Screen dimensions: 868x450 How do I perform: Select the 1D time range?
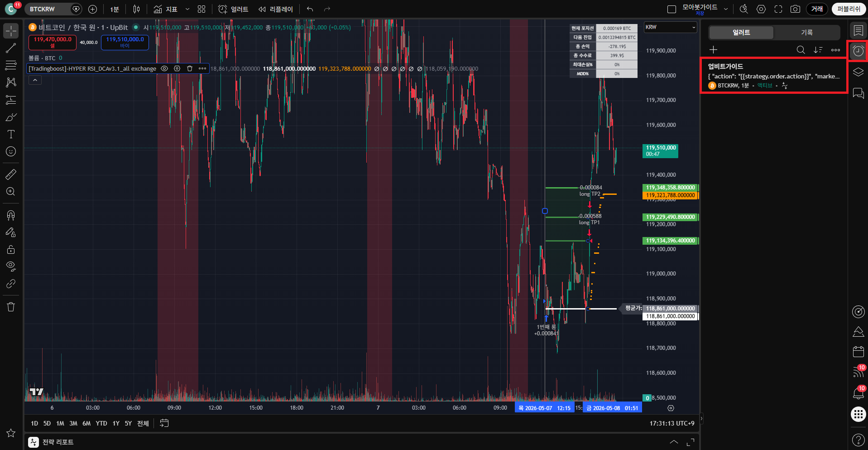click(x=34, y=423)
